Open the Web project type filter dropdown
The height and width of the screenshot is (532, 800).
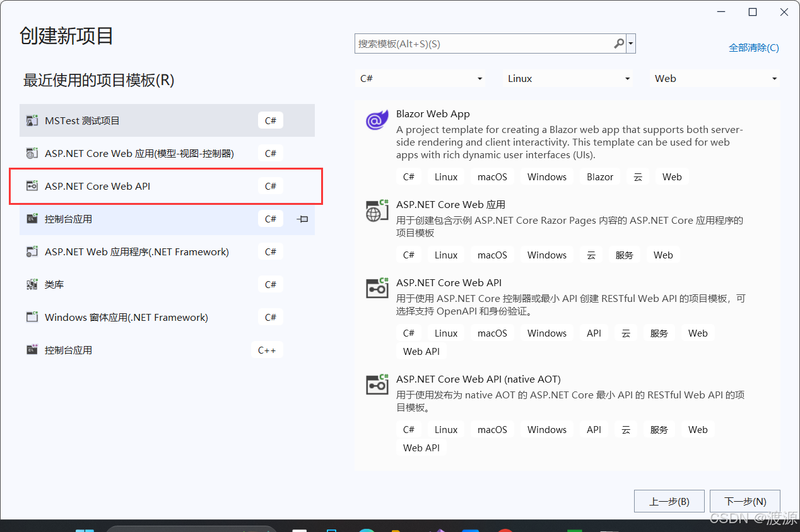point(715,79)
